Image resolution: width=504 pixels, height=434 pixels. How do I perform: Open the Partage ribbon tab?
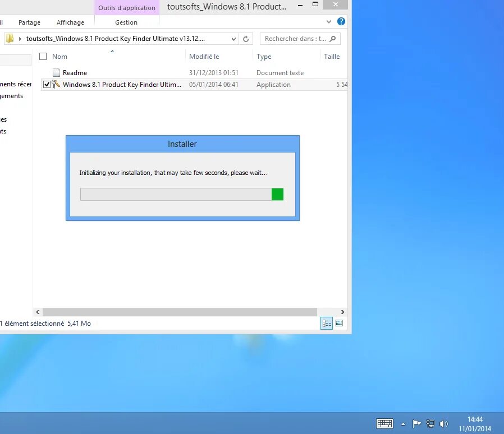click(29, 22)
